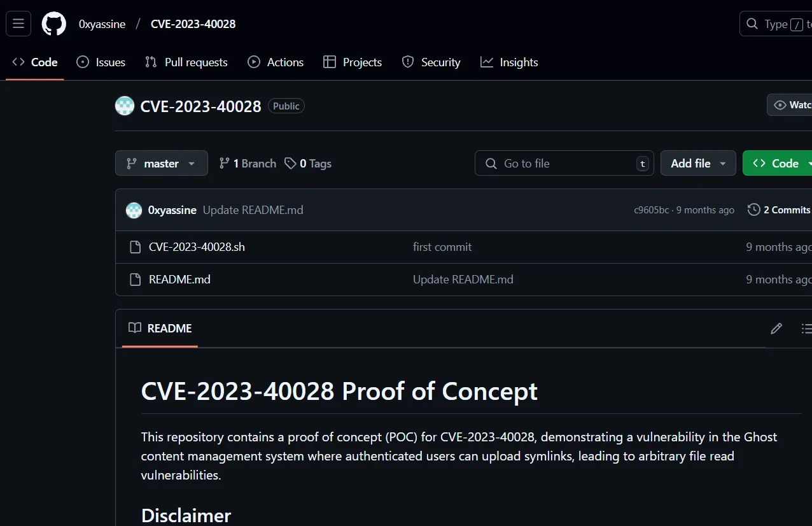Open 0xyassine owner profile link in header
812x526 pixels.
[x=102, y=24]
